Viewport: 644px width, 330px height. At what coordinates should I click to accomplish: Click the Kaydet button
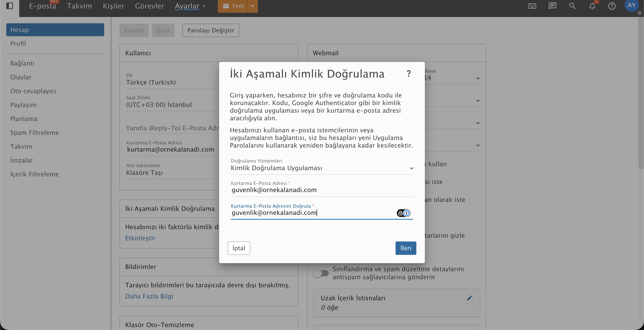point(134,30)
